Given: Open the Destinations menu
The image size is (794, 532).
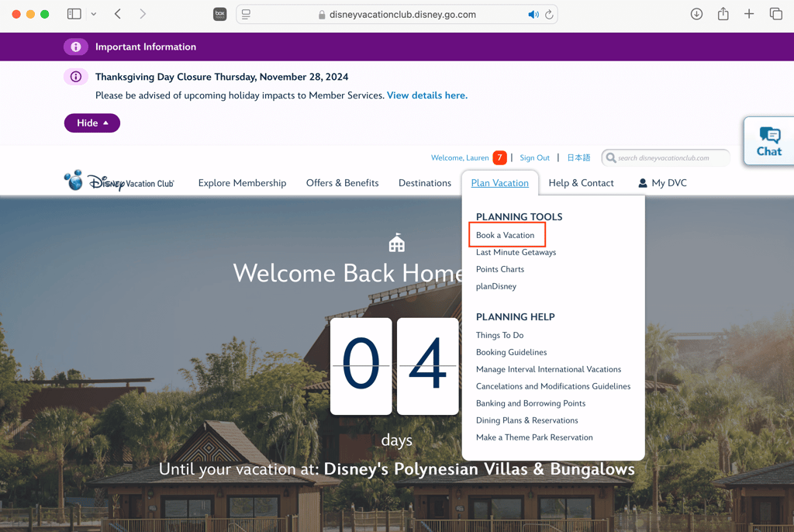Looking at the screenshot, I should click(x=425, y=183).
